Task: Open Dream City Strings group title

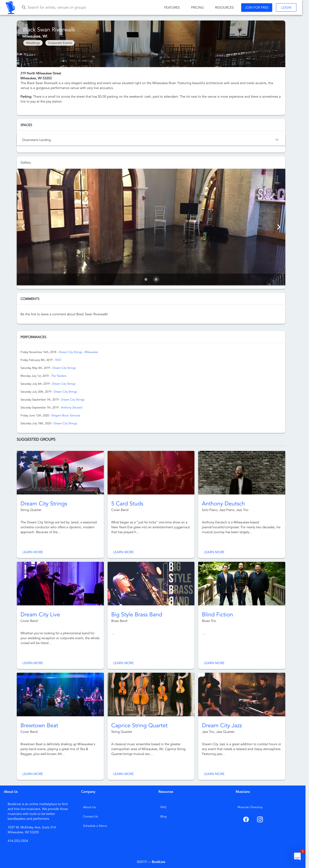Action: click(x=44, y=503)
